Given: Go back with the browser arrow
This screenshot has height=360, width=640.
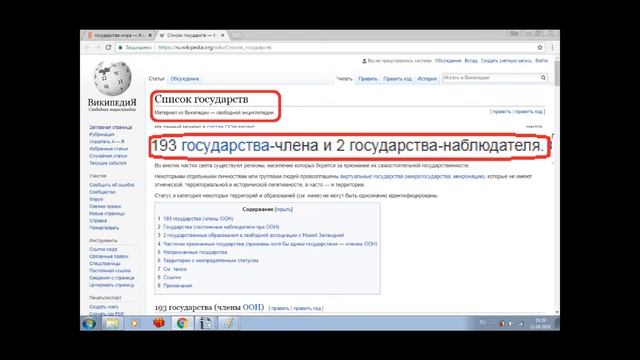Looking at the screenshot, I should pyautogui.click(x=87, y=47).
